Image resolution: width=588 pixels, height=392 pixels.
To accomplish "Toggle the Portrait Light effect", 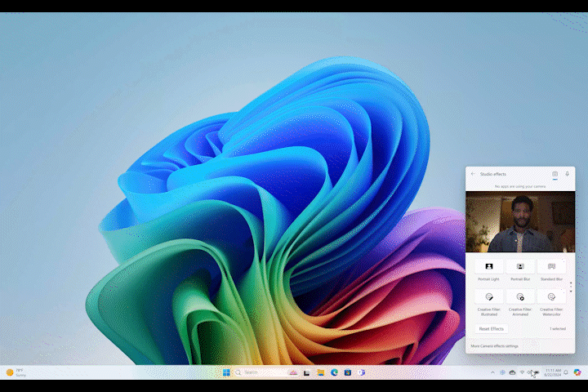I will coord(489,267).
